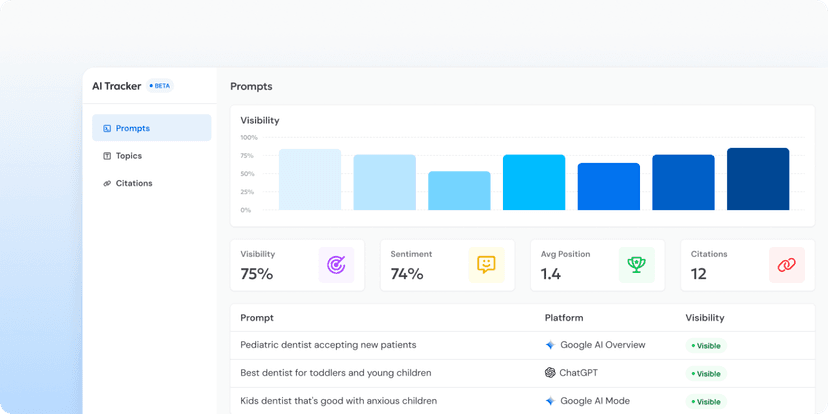Click the Visibility chart title
Screen dimensions: 828x414
(260, 120)
